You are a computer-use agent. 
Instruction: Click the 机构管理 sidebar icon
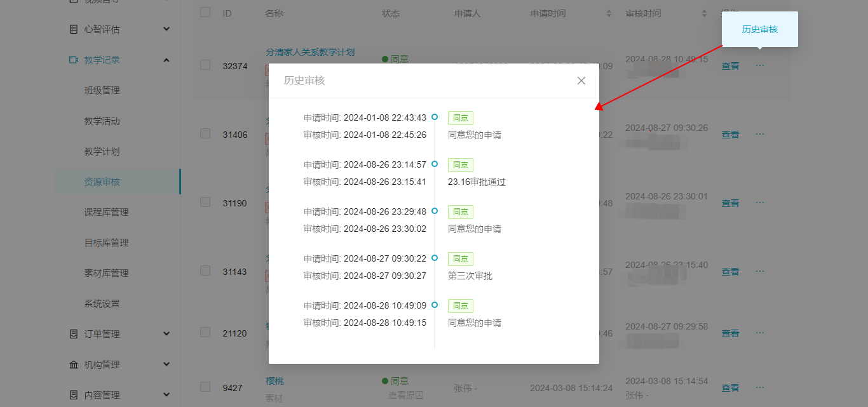73,364
